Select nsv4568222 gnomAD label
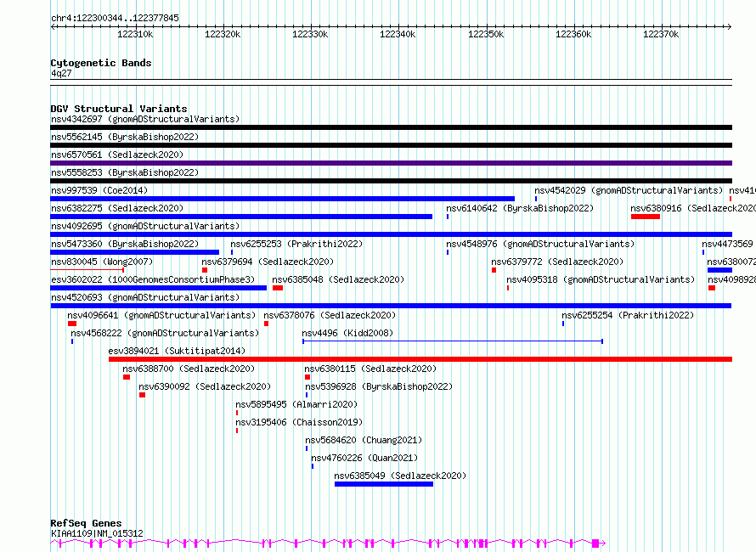 click(x=165, y=333)
